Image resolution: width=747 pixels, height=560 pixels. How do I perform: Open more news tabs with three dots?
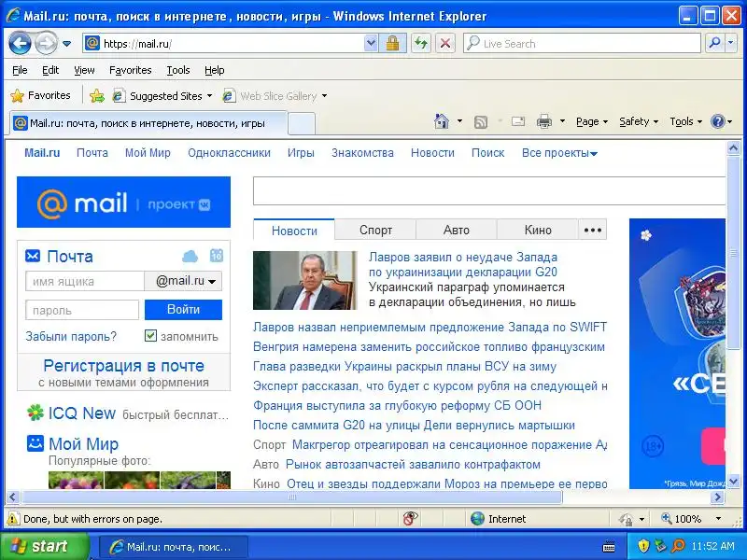click(592, 230)
